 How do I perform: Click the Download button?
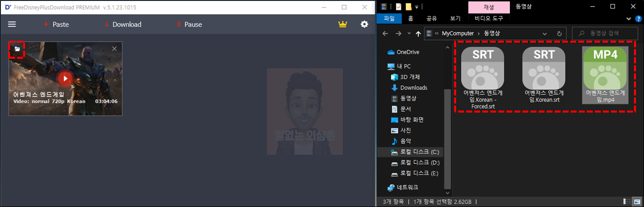(x=123, y=24)
